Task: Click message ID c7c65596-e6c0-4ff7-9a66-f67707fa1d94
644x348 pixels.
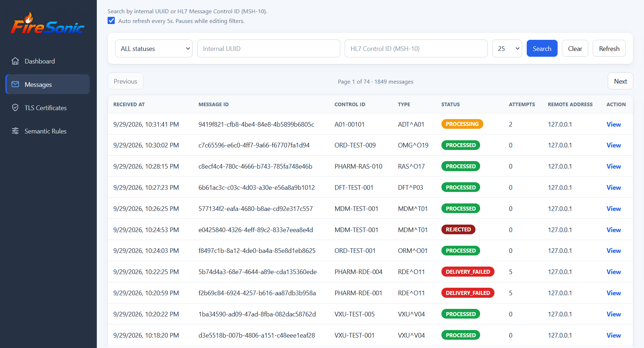Action: pyautogui.click(x=254, y=145)
